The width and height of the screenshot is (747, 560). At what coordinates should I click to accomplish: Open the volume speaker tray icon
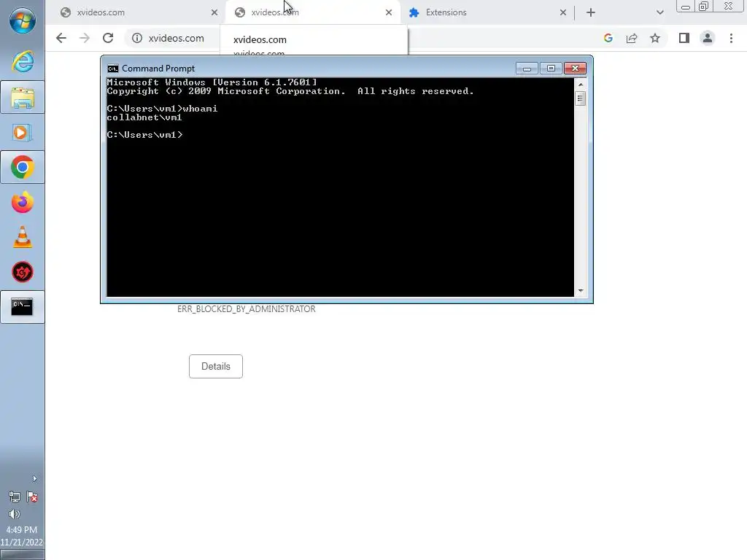coord(15,514)
